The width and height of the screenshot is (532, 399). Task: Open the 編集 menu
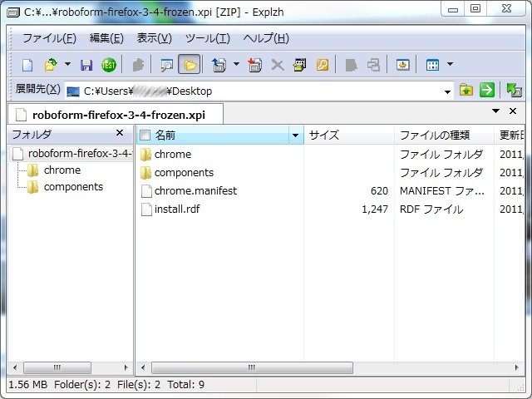click(x=106, y=38)
